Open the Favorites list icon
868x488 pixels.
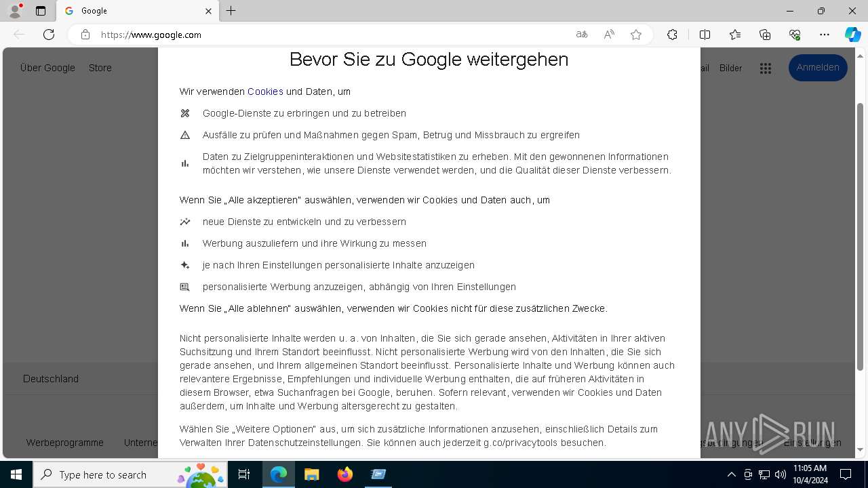click(735, 35)
